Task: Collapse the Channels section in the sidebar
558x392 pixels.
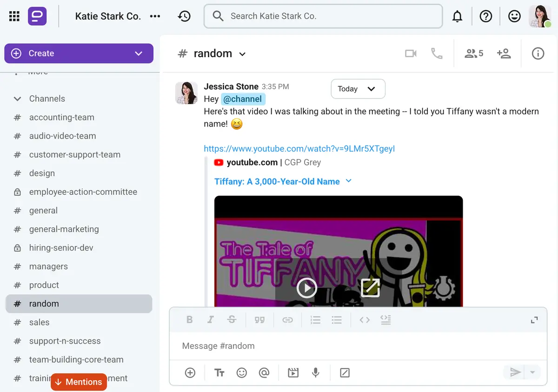Action: pos(17,99)
